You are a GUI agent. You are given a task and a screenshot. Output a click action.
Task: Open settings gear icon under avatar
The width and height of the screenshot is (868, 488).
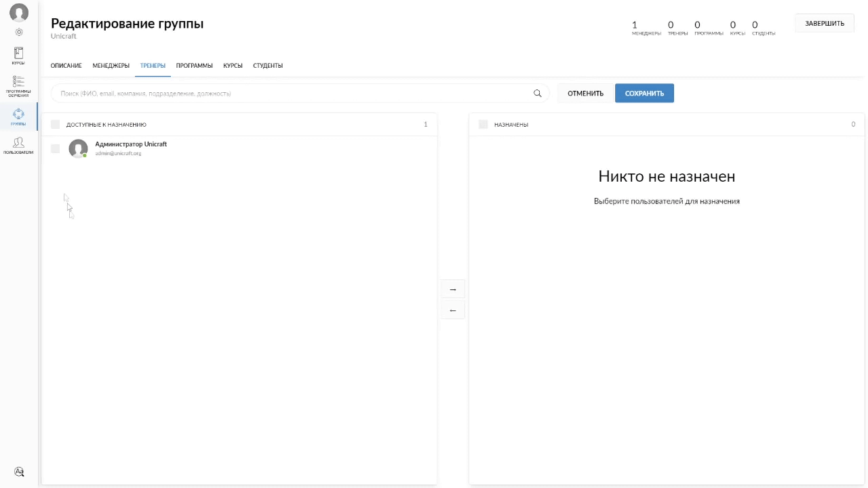[19, 32]
